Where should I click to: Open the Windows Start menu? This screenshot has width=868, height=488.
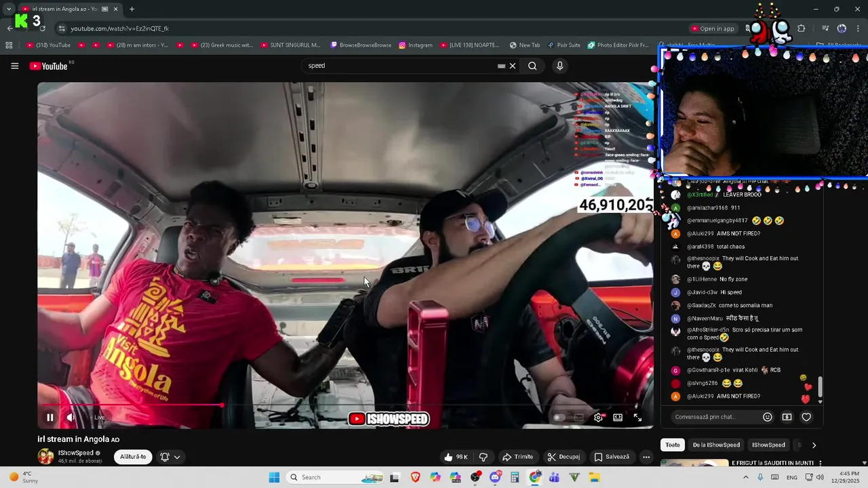pos(274,477)
